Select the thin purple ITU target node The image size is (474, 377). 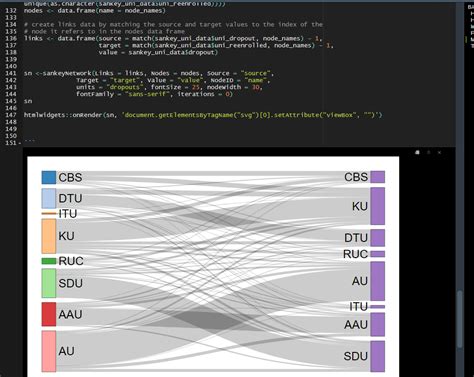(378, 307)
